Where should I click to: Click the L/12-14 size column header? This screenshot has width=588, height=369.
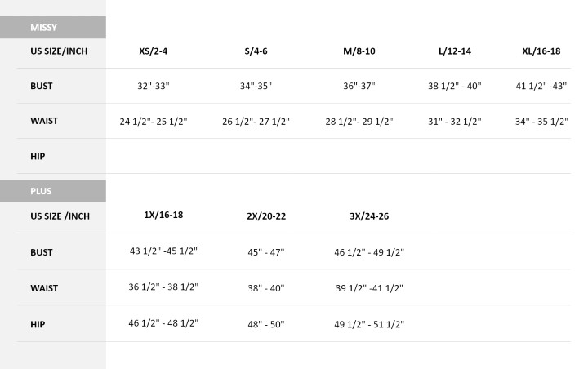click(x=455, y=51)
